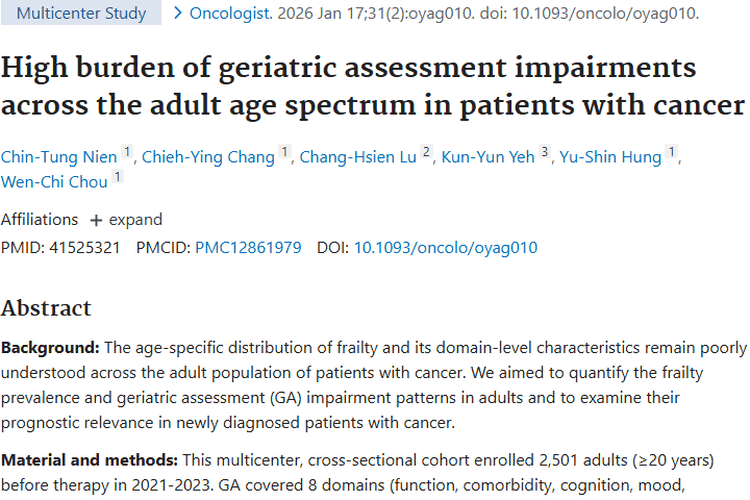Viewport: 750px width, 500px height.
Task: Follow the DOI 10.1093/oncolo/oyag010 link
Action: pyautogui.click(x=445, y=247)
